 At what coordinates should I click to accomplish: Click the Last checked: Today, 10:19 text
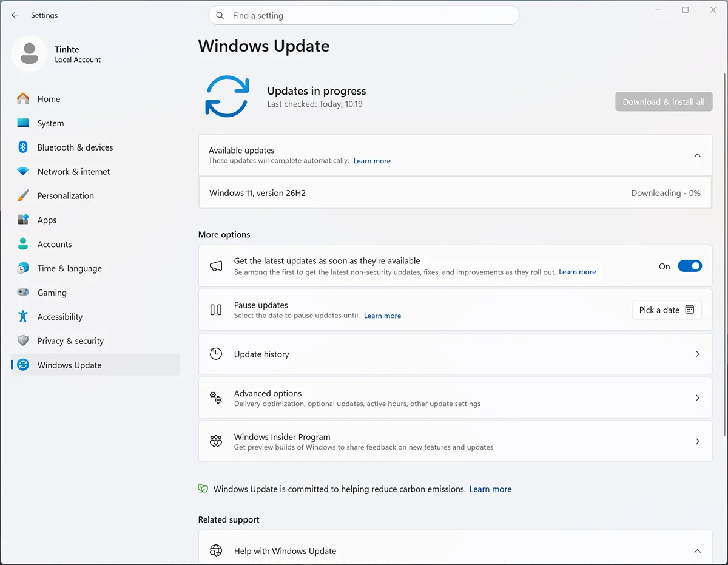315,104
